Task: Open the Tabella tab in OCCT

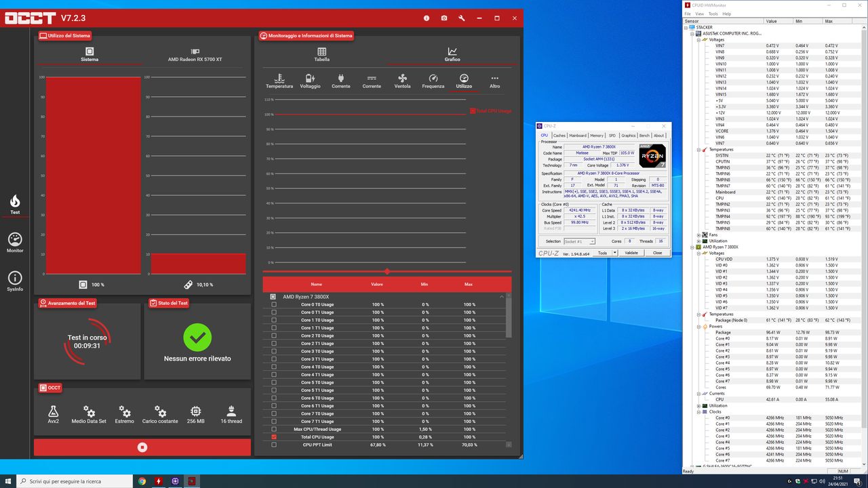Action: [x=321, y=54]
